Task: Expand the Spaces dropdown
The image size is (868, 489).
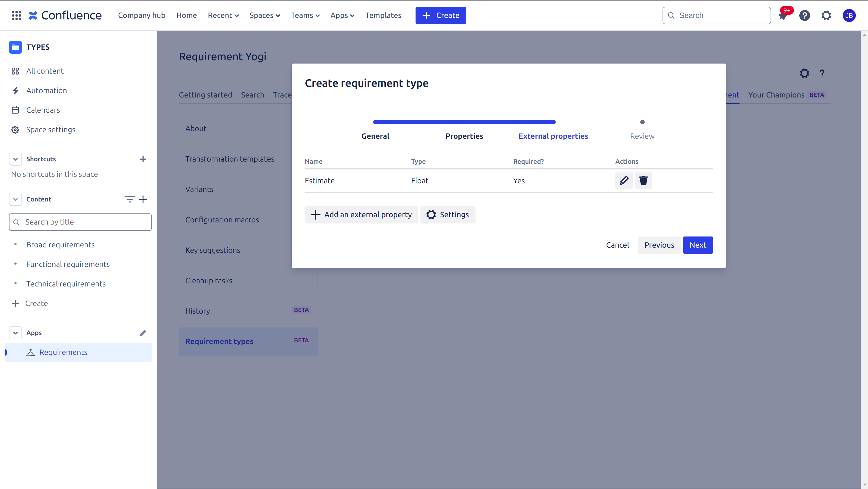Action: pyautogui.click(x=265, y=15)
